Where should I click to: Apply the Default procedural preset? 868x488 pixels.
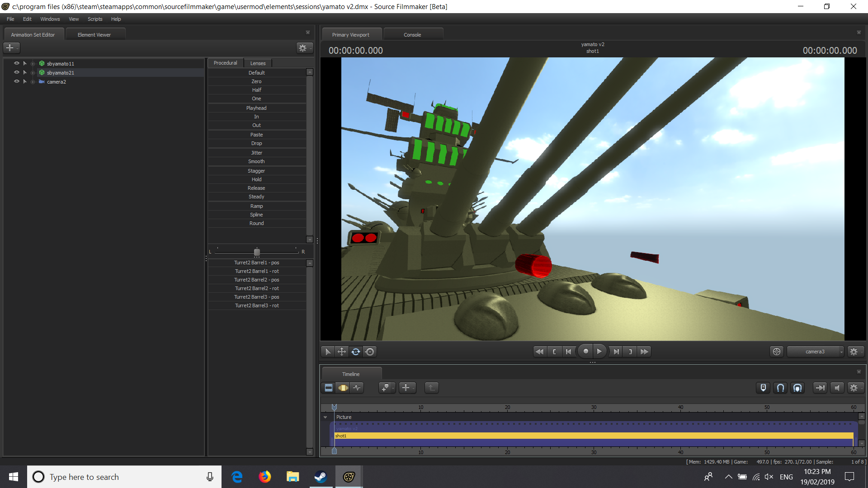pyautogui.click(x=257, y=73)
